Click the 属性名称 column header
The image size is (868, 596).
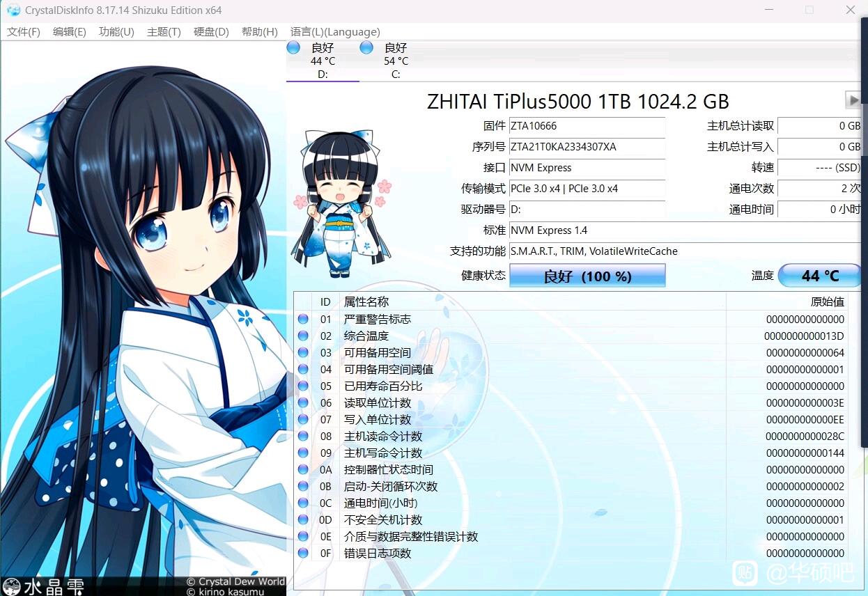tap(533, 301)
